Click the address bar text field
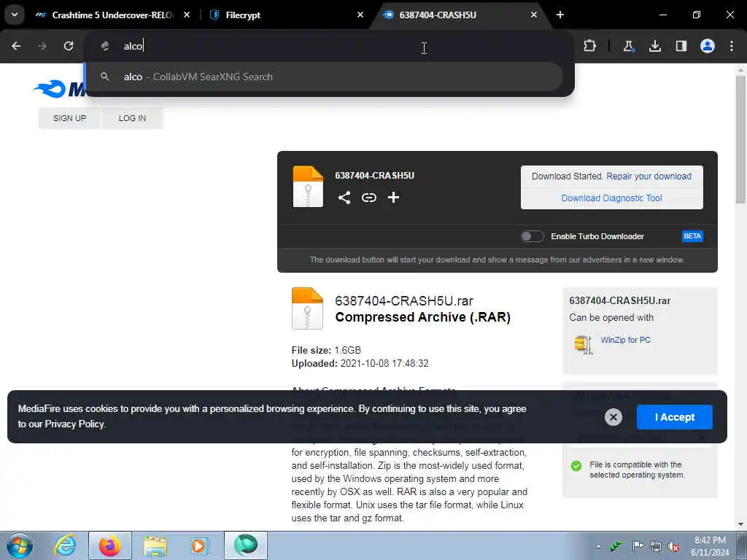The height and width of the screenshot is (560, 747). 329,46
